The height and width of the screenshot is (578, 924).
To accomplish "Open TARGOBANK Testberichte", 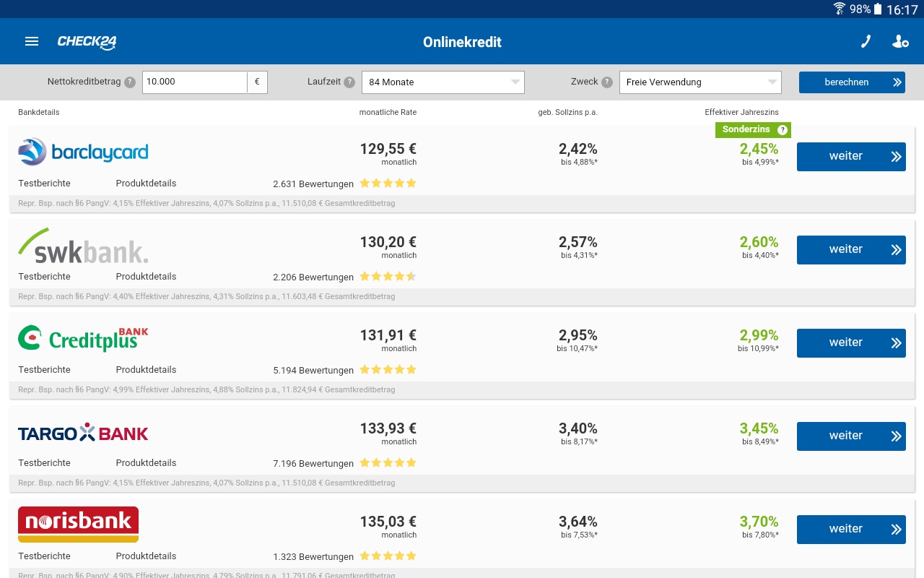I will click(44, 463).
